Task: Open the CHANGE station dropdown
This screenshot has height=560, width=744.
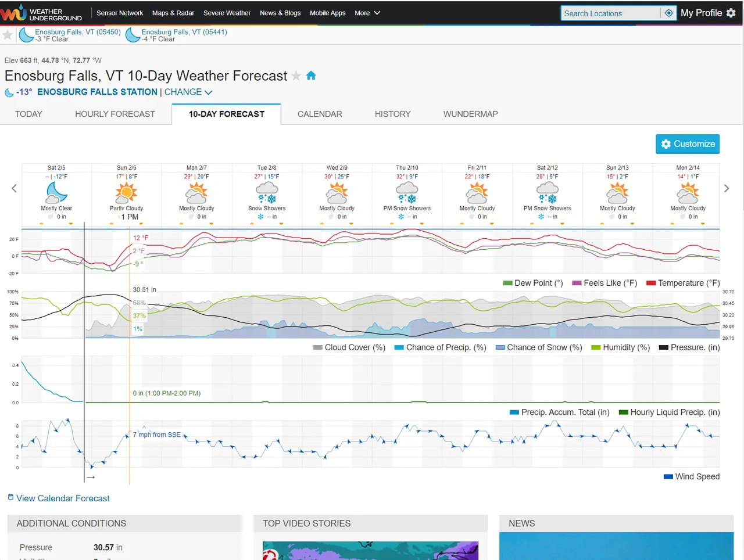Action: click(188, 92)
